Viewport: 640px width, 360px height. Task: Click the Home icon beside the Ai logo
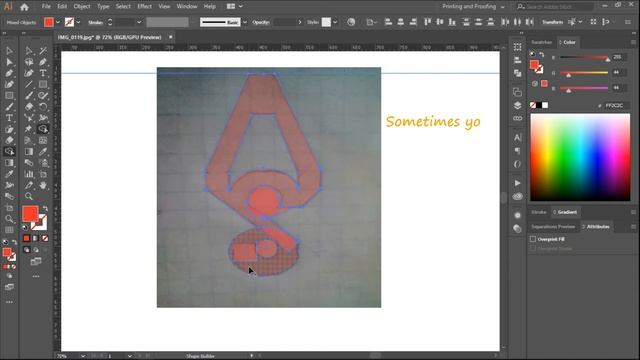tap(24, 7)
